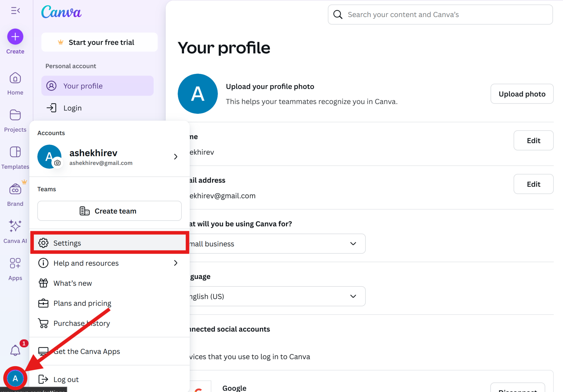Open the notifications bell
This screenshot has height=392, width=563.
[x=15, y=350]
